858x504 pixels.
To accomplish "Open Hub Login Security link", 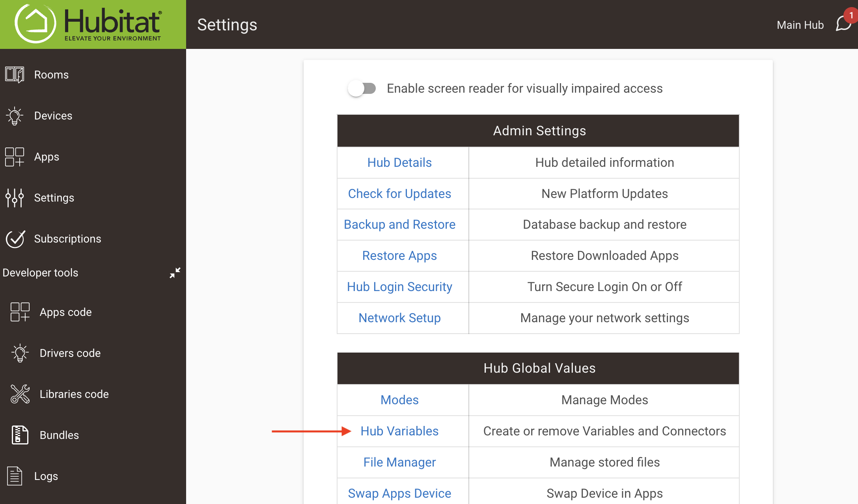I will (399, 287).
